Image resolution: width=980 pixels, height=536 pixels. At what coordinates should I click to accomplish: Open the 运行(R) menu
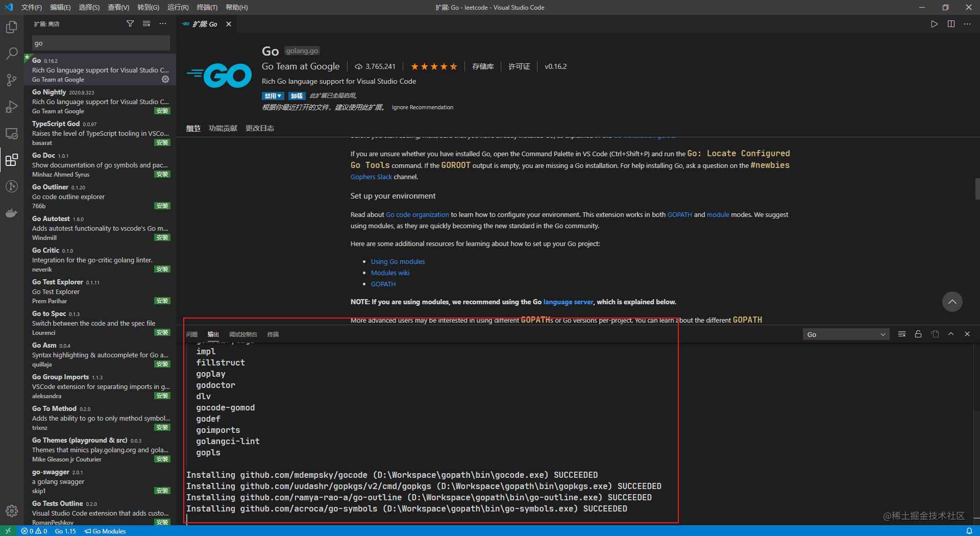coord(178,7)
